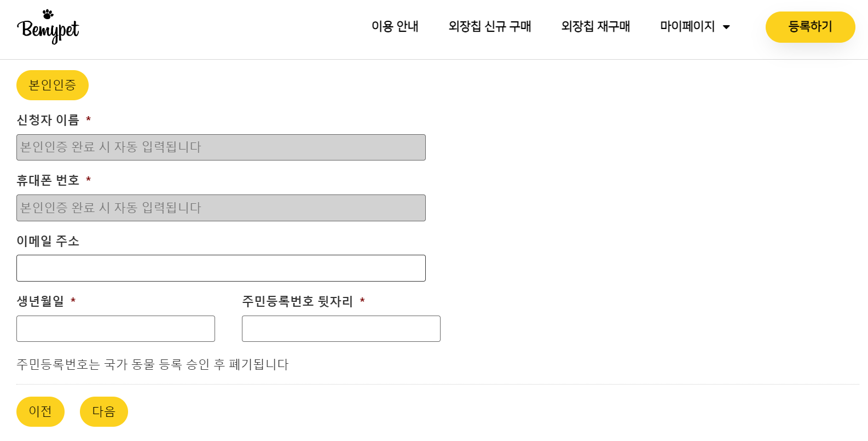The width and height of the screenshot is (868, 441).
Task: Click the 이메일 주소 label text
Action: 48,241
